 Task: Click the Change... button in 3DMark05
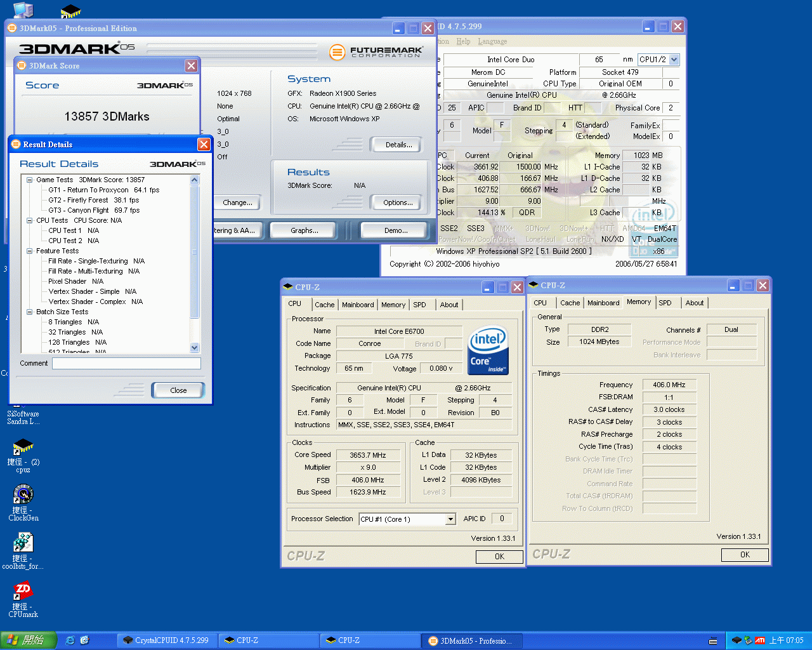(x=237, y=202)
